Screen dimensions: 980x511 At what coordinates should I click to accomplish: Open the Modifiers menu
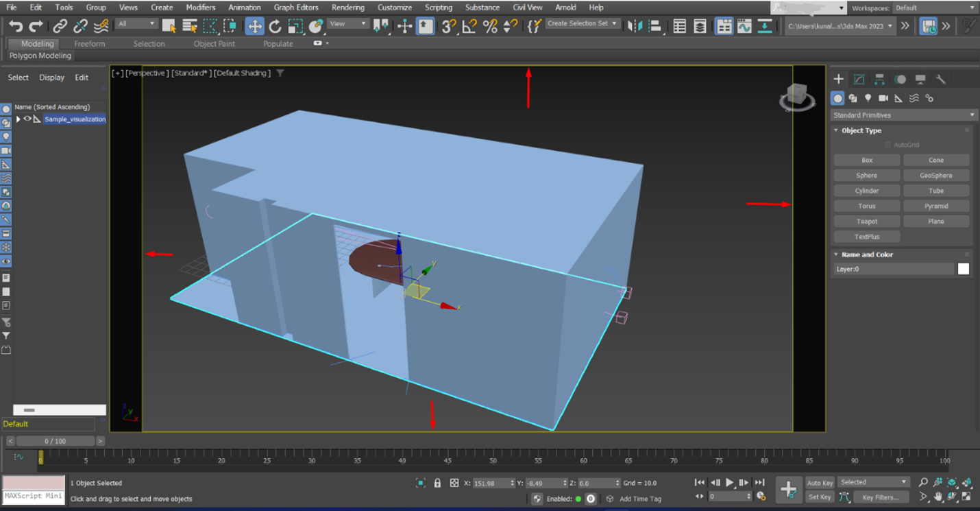point(201,8)
